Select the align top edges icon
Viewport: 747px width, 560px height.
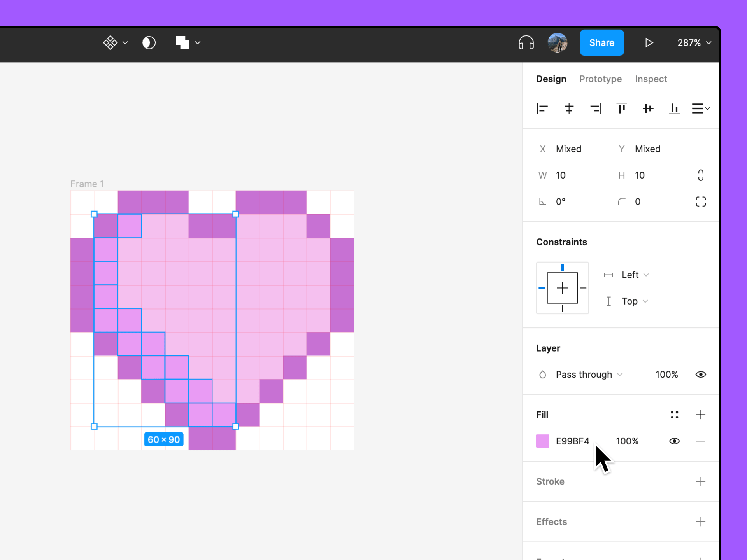[x=621, y=108]
